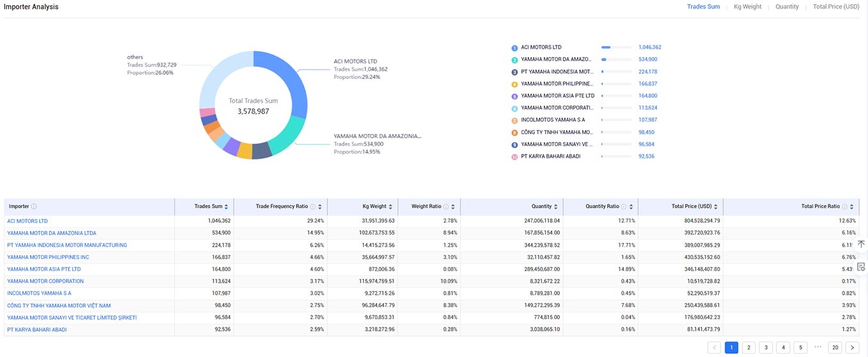868x357 pixels.
Task: Show info for Trade Frequency Ratio
Action: click(x=313, y=206)
